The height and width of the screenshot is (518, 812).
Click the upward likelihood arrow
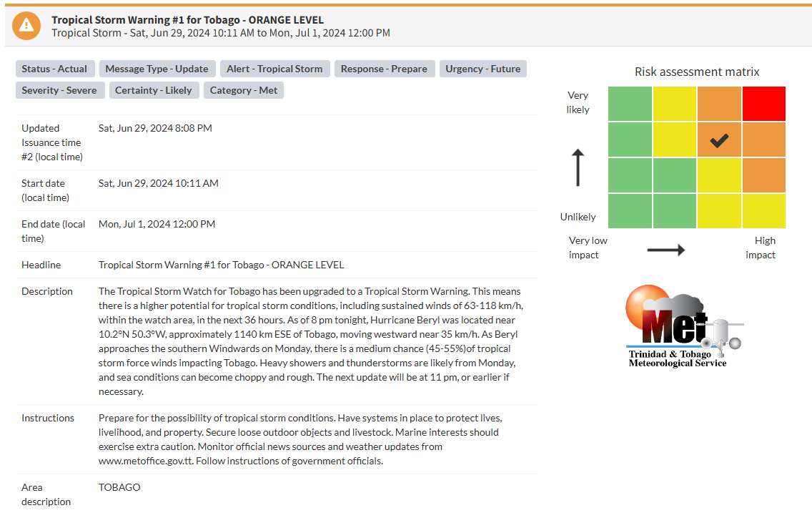click(x=578, y=167)
